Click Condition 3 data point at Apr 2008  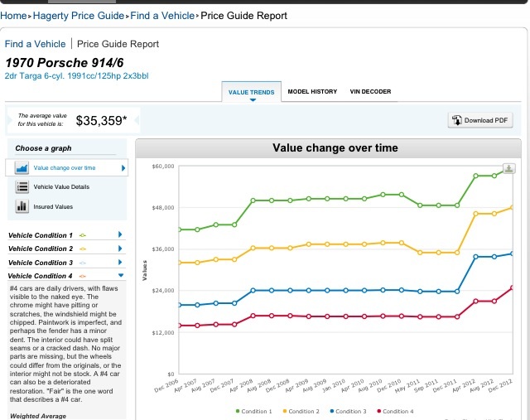(x=253, y=291)
